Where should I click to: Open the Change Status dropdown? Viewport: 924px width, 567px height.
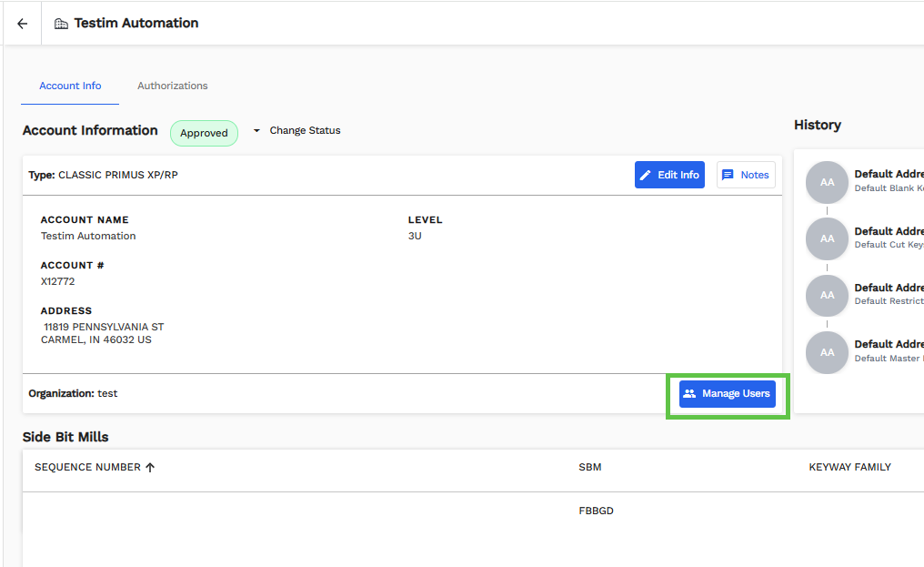click(x=296, y=131)
